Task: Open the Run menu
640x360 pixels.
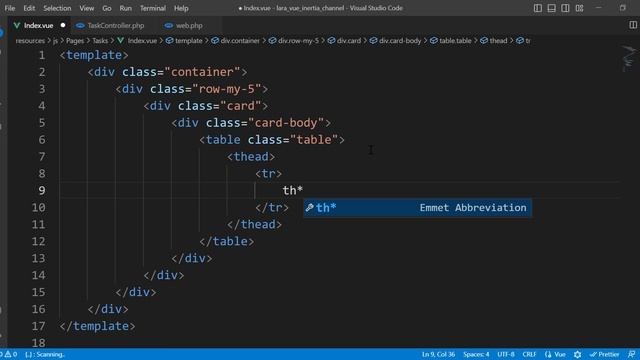Action: click(126, 8)
